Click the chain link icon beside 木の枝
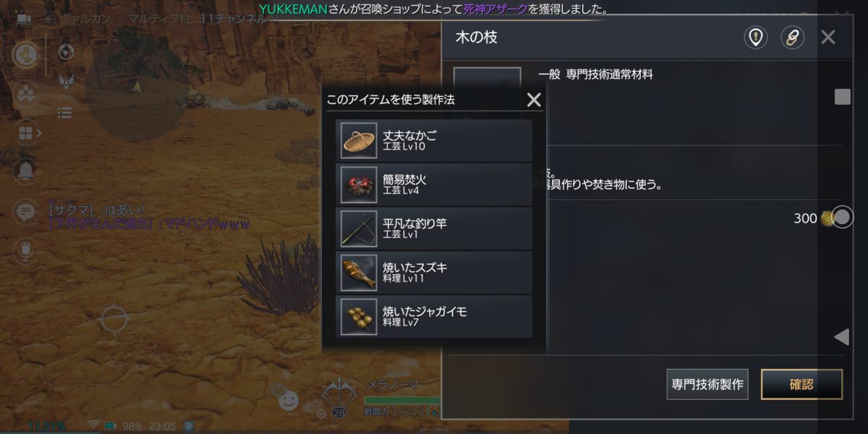 [792, 38]
